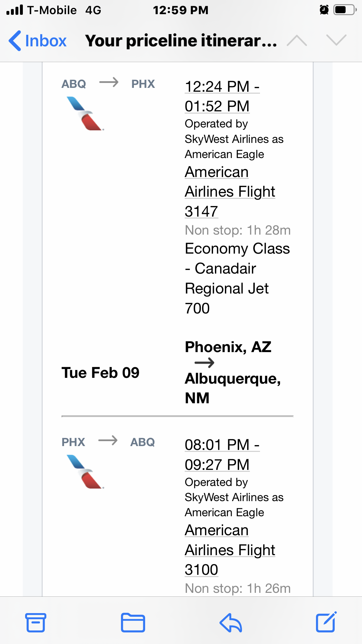Tap the reply arrow icon

pyautogui.click(x=231, y=623)
